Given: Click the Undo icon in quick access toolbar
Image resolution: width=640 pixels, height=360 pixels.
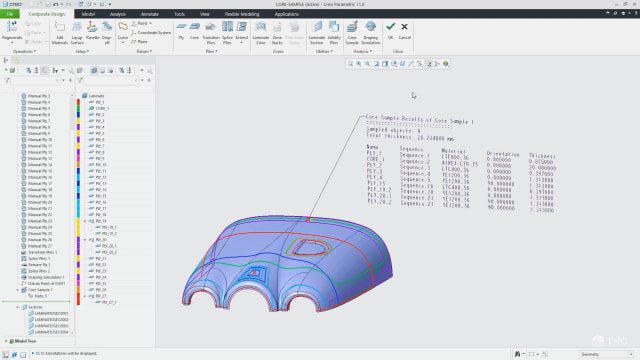Looking at the screenshot, I should click(x=56, y=4).
